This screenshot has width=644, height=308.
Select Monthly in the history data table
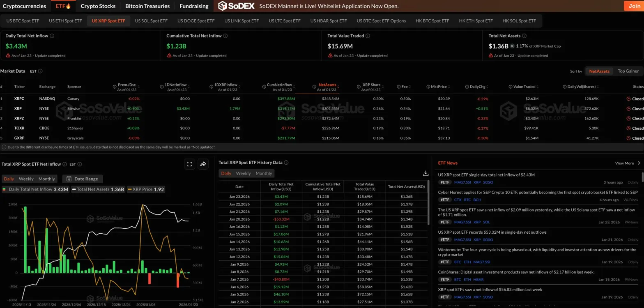click(x=264, y=173)
